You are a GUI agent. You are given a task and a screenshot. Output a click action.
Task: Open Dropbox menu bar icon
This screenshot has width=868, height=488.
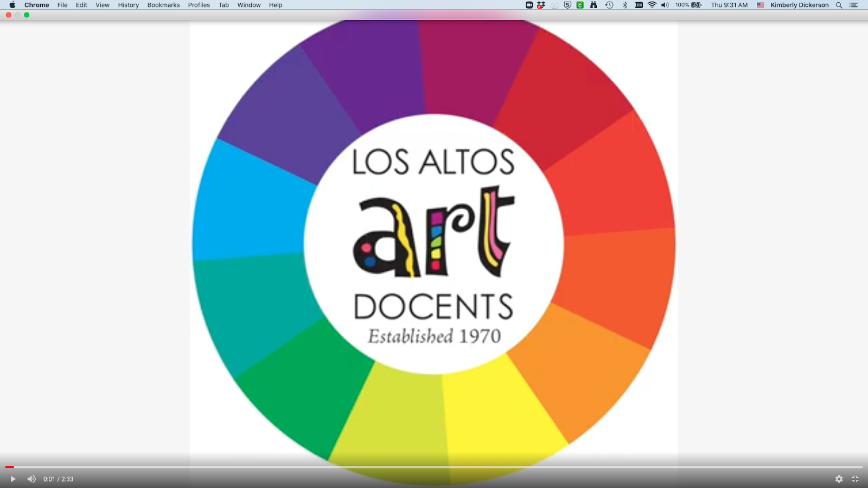[x=541, y=5]
